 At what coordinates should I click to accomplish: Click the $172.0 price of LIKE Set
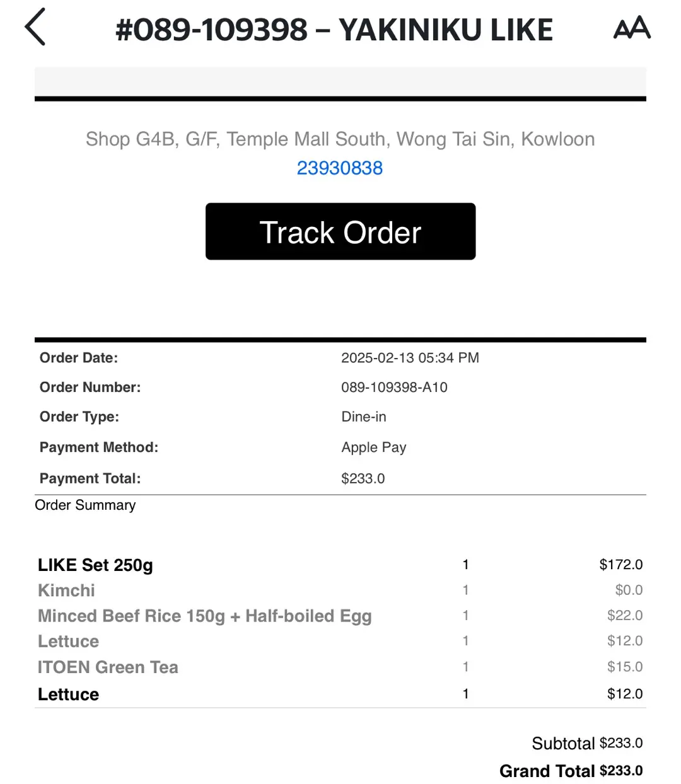tap(620, 565)
